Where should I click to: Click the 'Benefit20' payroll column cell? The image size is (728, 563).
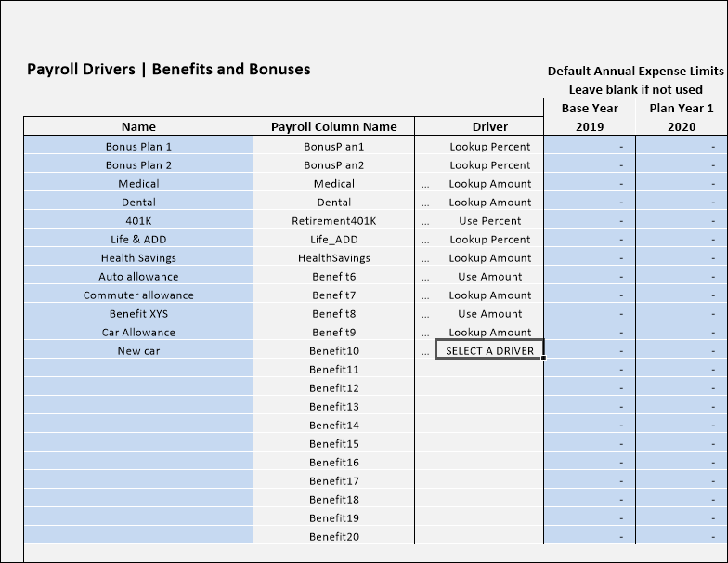click(334, 537)
